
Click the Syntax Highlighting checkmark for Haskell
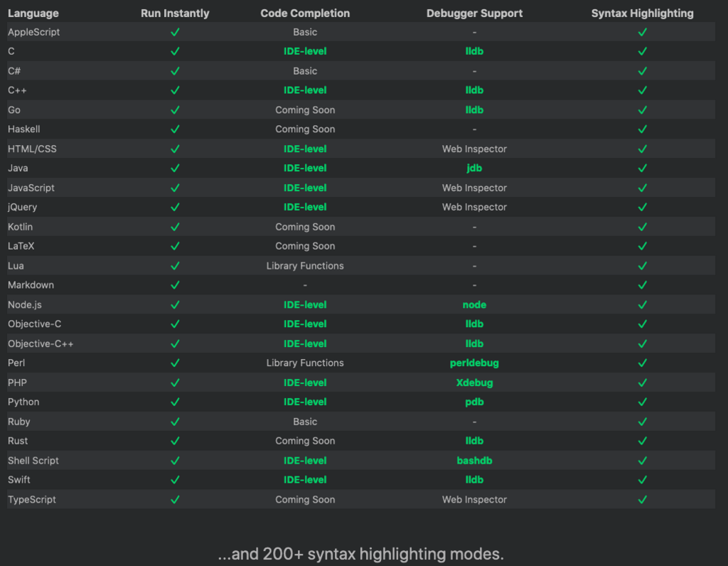[x=643, y=129]
